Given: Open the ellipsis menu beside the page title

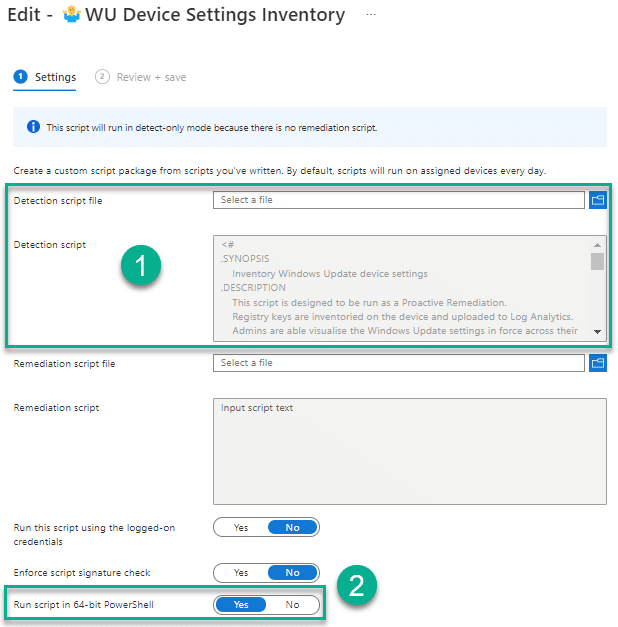Looking at the screenshot, I should pyautogui.click(x=371, y=15).
